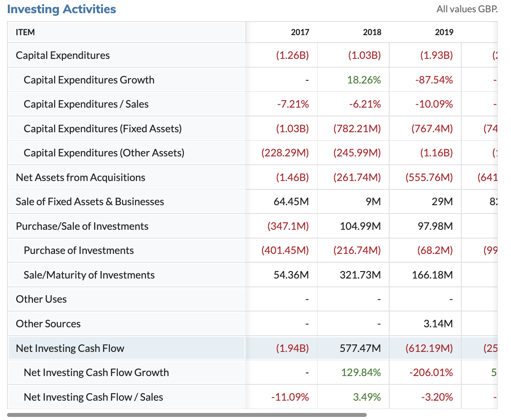Viewport: 511px width, 420px height.
Task: Select the 2018 column header
Action: [x=372, y=32]
